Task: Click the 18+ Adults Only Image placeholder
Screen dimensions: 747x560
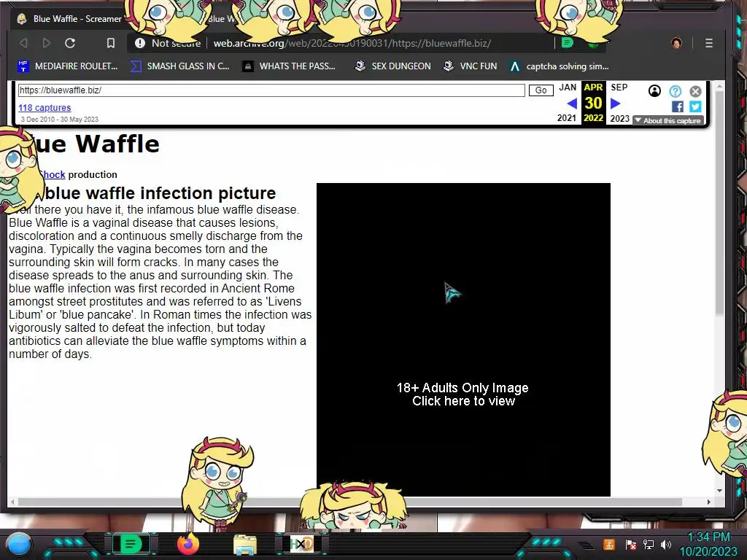Action: tap(463, 340)
